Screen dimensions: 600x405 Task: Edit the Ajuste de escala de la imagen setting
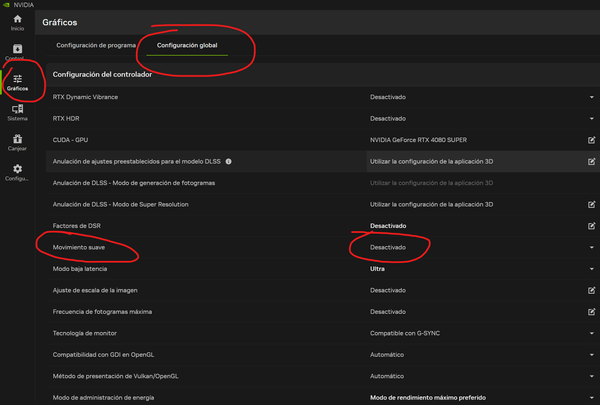pyautogui.click(x=591, y=290)
